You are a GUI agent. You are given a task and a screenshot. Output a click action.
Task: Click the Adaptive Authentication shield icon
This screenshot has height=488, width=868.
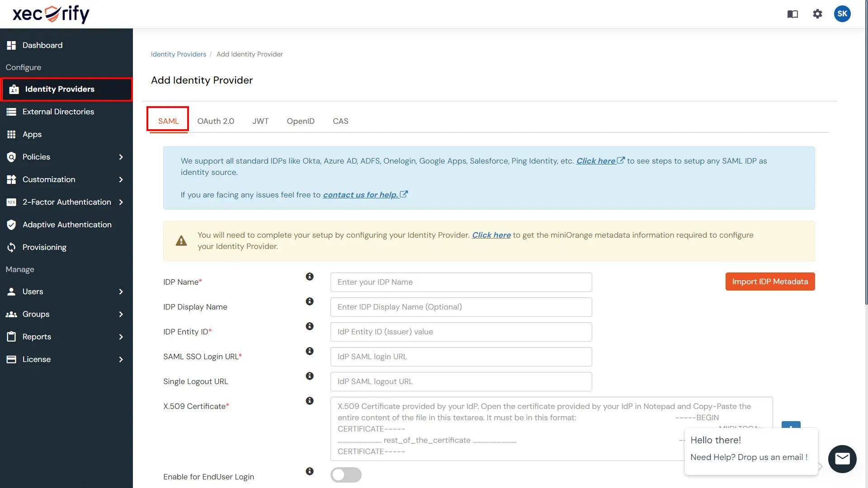pyautogui.click(x=11, y=225)
